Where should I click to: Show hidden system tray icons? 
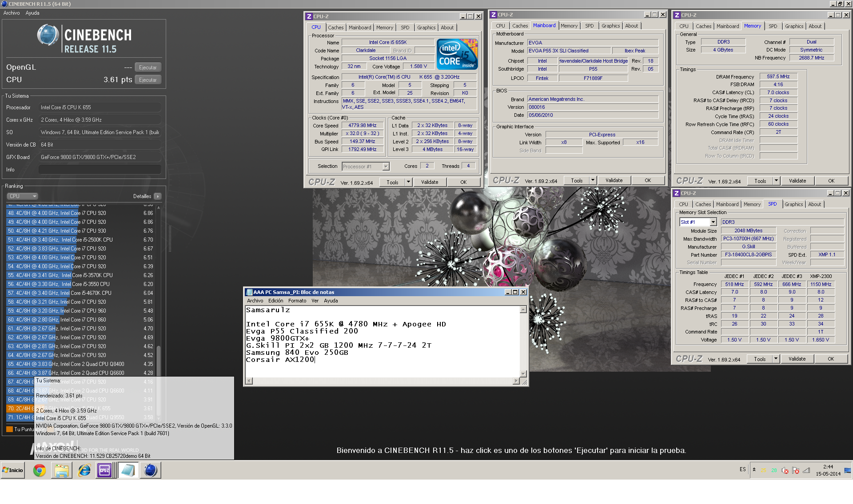[754, 469]
